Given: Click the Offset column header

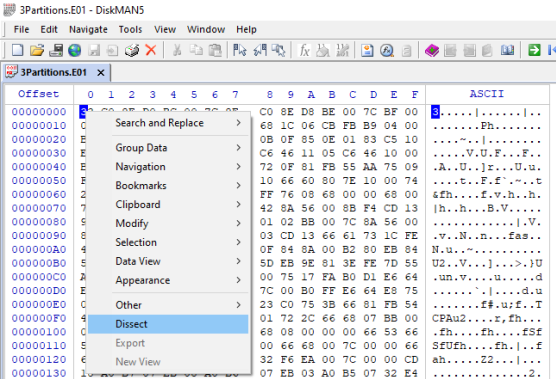Looking at the screenshot, I should click(39, 94).
